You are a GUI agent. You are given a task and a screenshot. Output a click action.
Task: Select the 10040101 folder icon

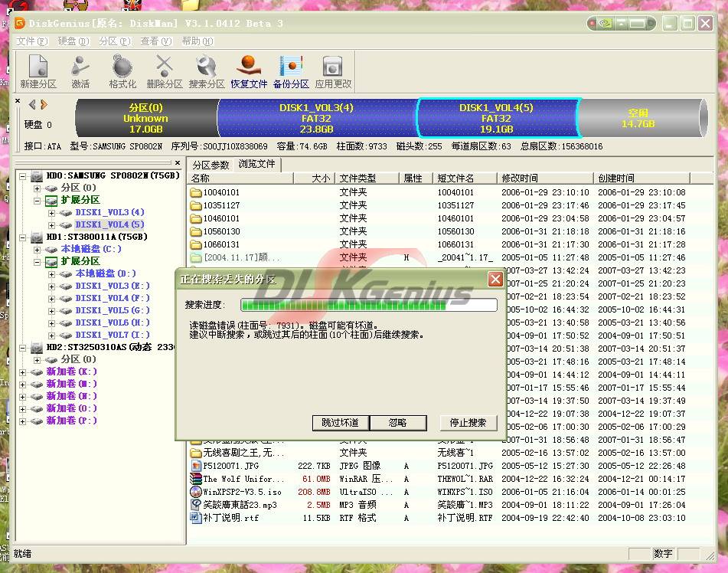(x=195, y=192)
